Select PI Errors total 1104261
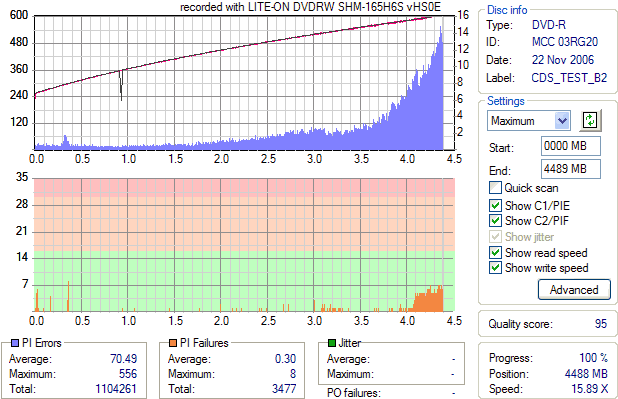The height and width of the screenshot is (399, 618). click(x=116, y=389)
